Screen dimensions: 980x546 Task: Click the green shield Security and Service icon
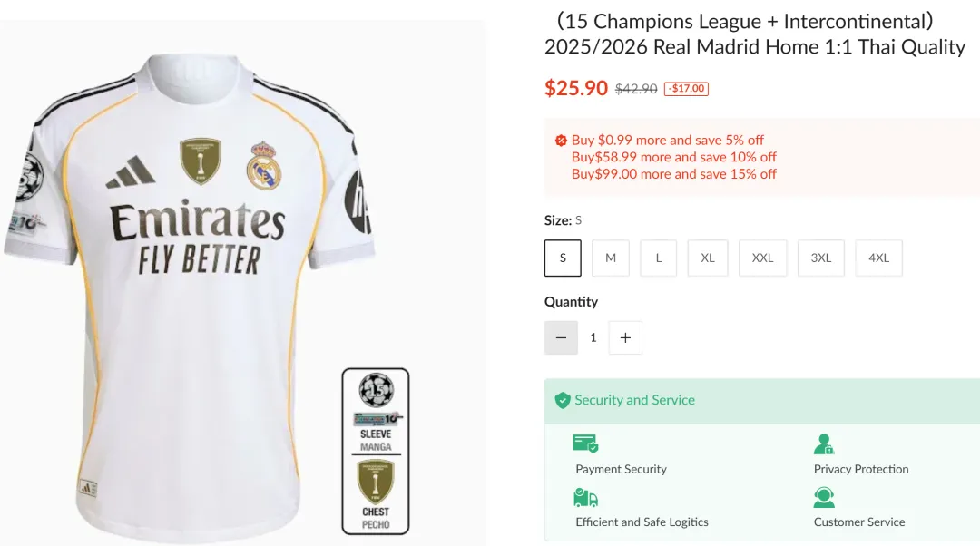tap(563, 400)
